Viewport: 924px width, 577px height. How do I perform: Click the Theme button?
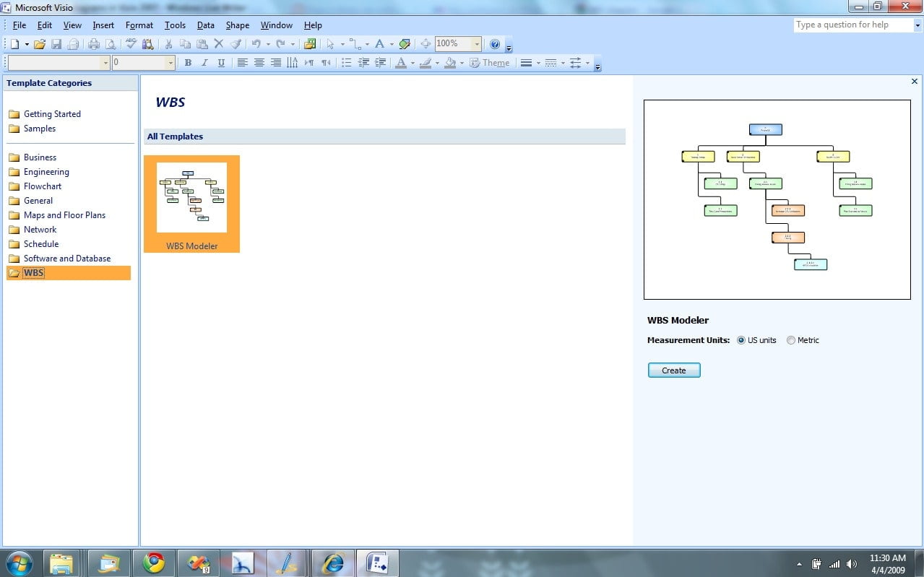[490, 63]
